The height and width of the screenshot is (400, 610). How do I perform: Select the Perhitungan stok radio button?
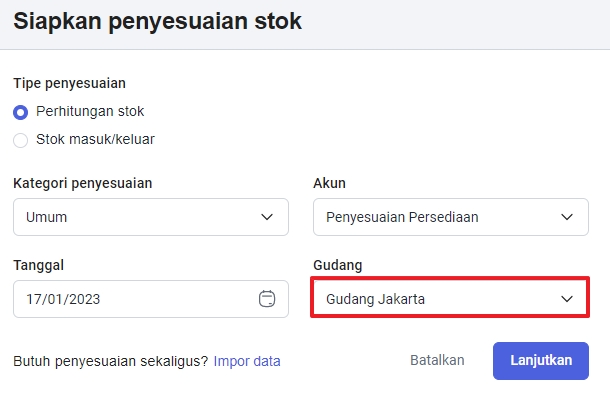21,112
